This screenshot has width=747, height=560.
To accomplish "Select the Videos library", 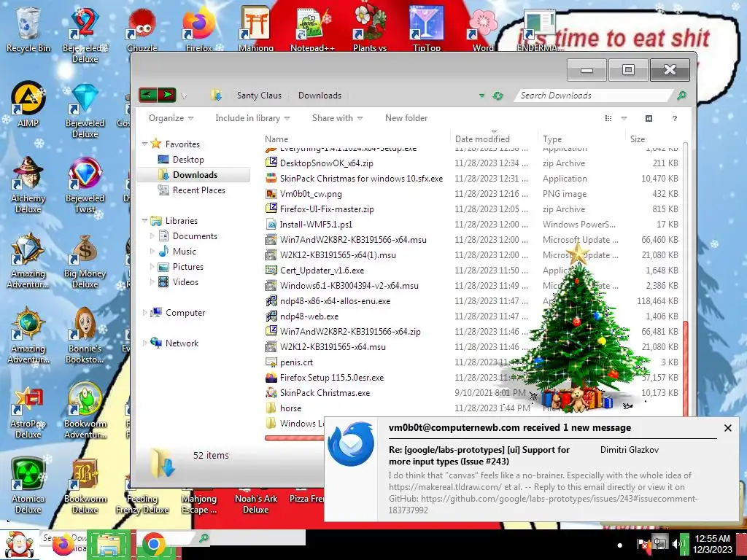I will [185, 282].
